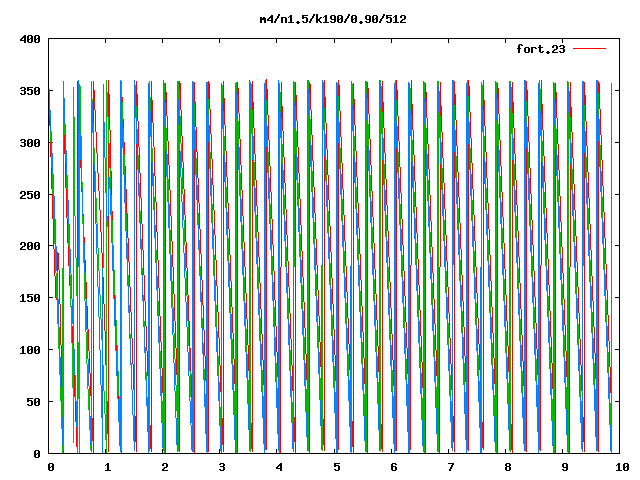640x480 pixels.
Task: Click the y-axis label 150
Action: pyautogui.click(x=30, y=298)
